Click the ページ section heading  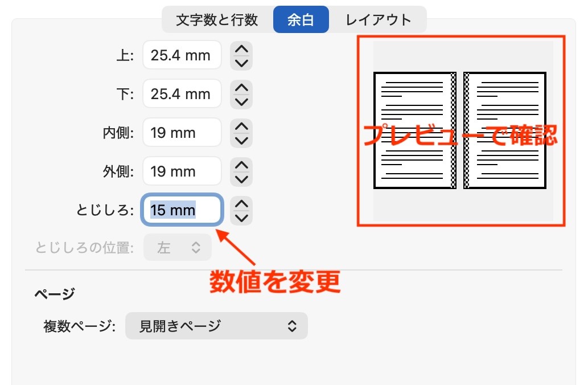(x=55, y=293)
